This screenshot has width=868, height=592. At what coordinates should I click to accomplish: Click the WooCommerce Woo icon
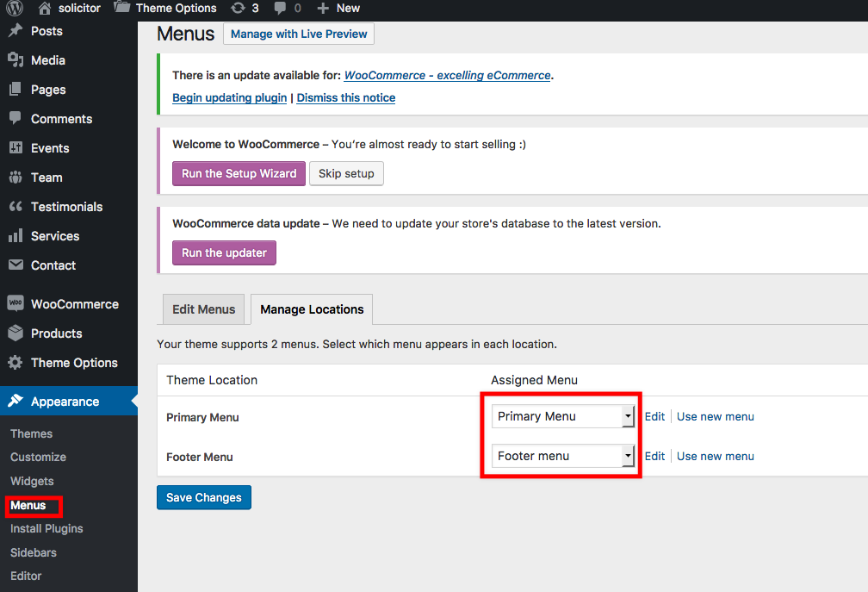pos(15,303)
